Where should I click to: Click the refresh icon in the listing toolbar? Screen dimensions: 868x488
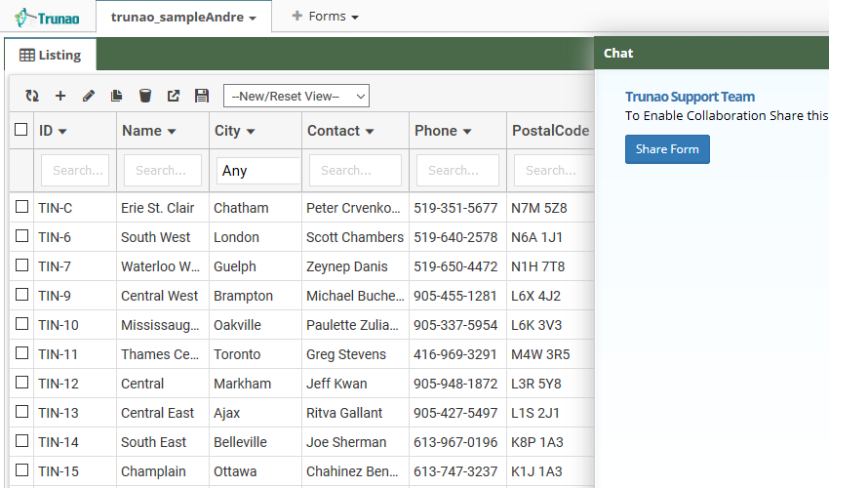(32, 96)
